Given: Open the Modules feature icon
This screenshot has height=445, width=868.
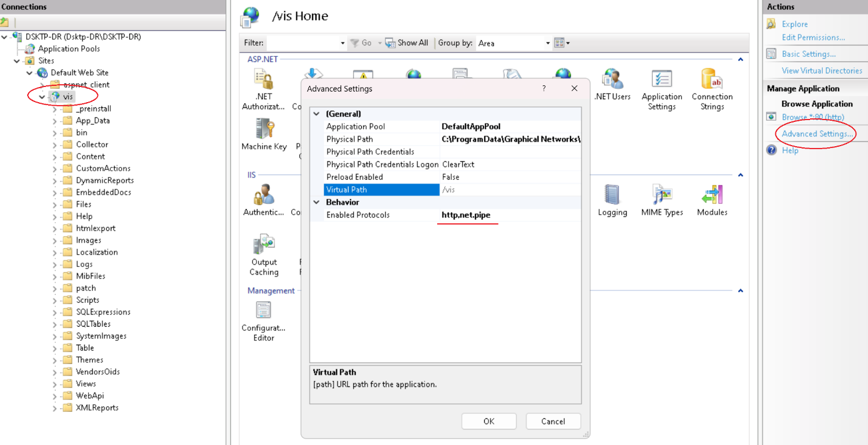Looking at the screenshot, I should [711, 196].
